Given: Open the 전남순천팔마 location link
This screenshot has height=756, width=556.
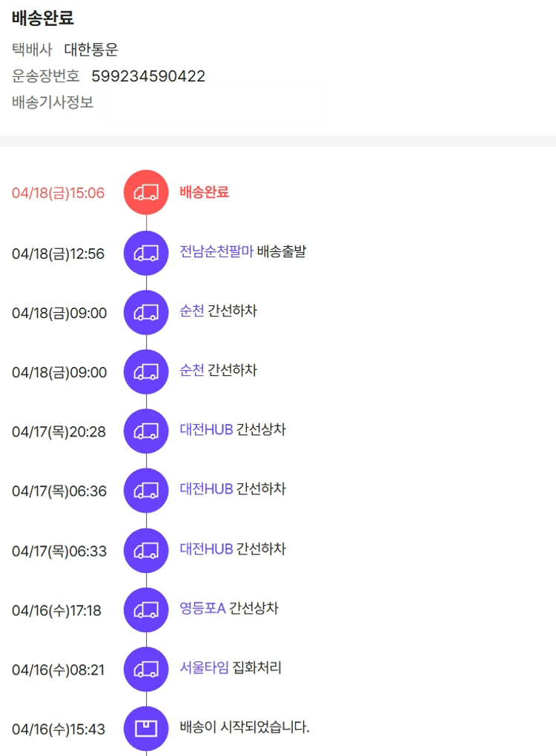Looking at the screenshot, I should point(216,251).
